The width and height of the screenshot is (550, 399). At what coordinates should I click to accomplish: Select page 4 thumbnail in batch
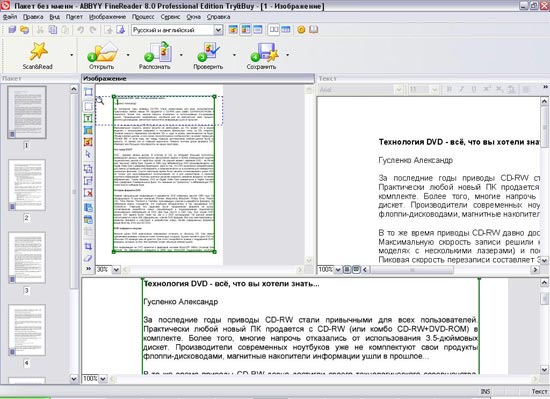27,330
